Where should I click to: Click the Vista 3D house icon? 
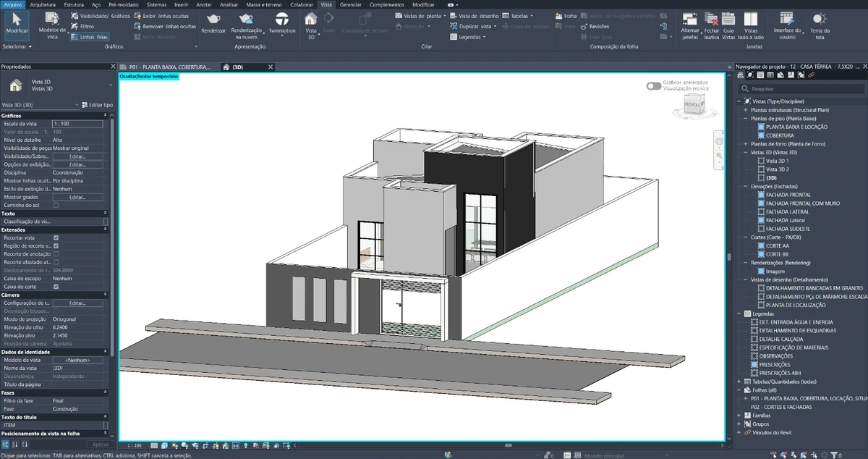[310, 19]
